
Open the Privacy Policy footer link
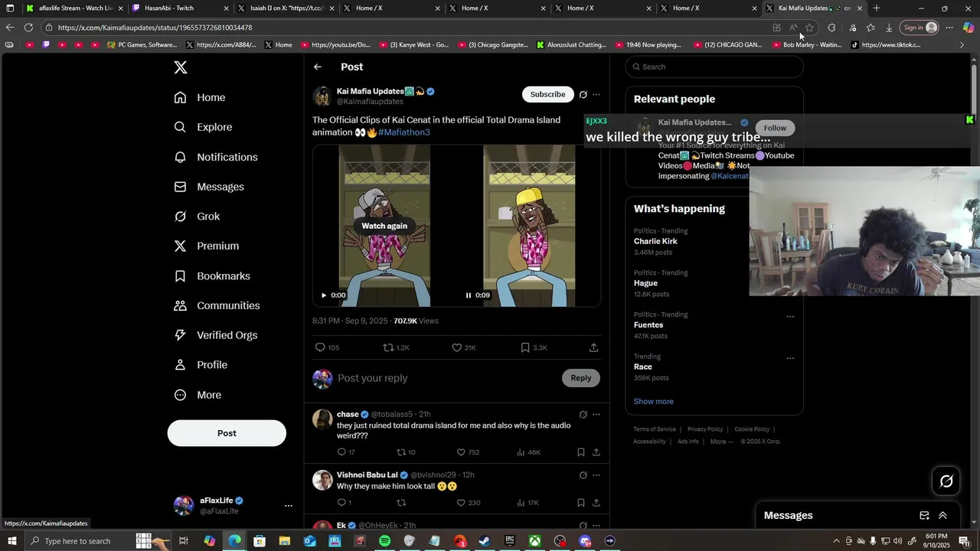click(x=705, y=429)
